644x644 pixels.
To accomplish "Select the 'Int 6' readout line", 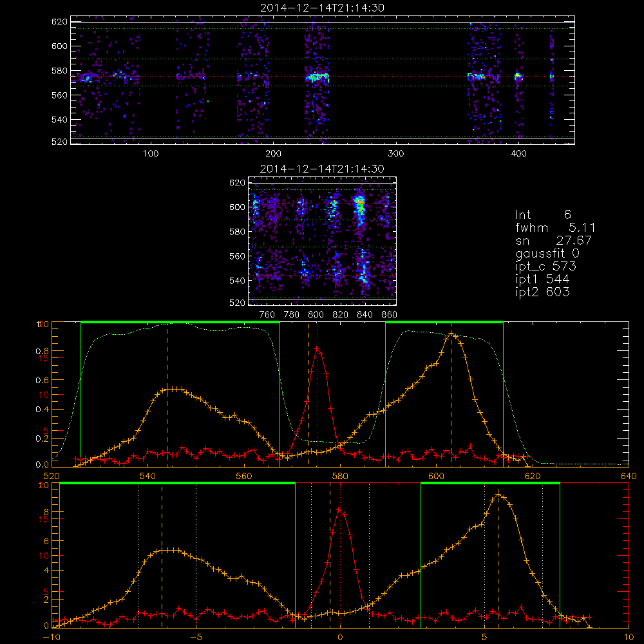I will [543, 214].
